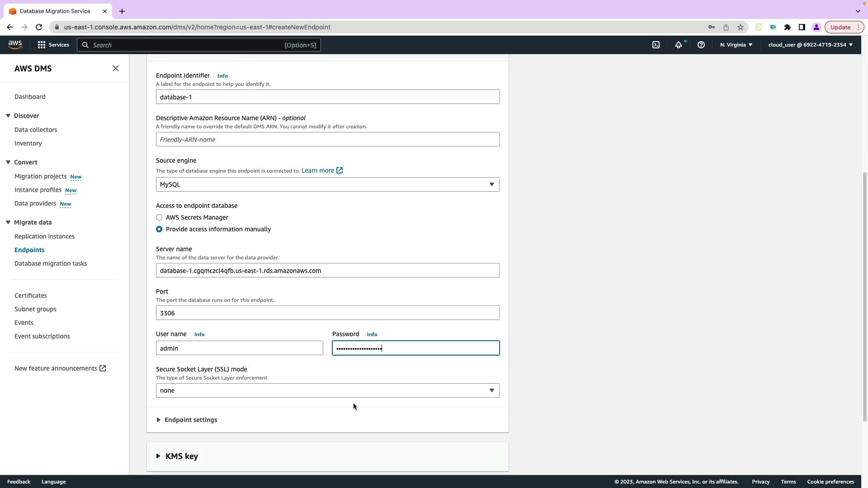Select Provide access information manually option
This screenshot has width=868, height=488.
(x=159, y=229)
